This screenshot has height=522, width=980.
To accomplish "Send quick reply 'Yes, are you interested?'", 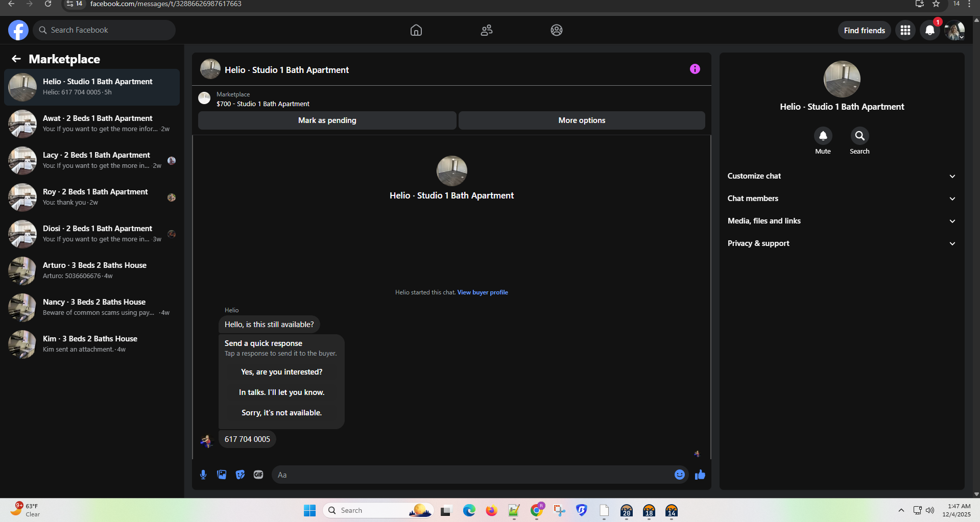I will click(x=281, y=372).
